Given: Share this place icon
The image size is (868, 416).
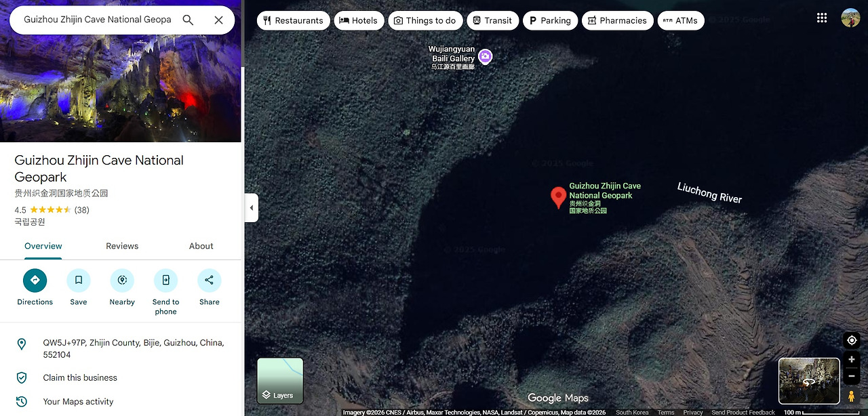Looking at the screenshot, I should 210,280.
